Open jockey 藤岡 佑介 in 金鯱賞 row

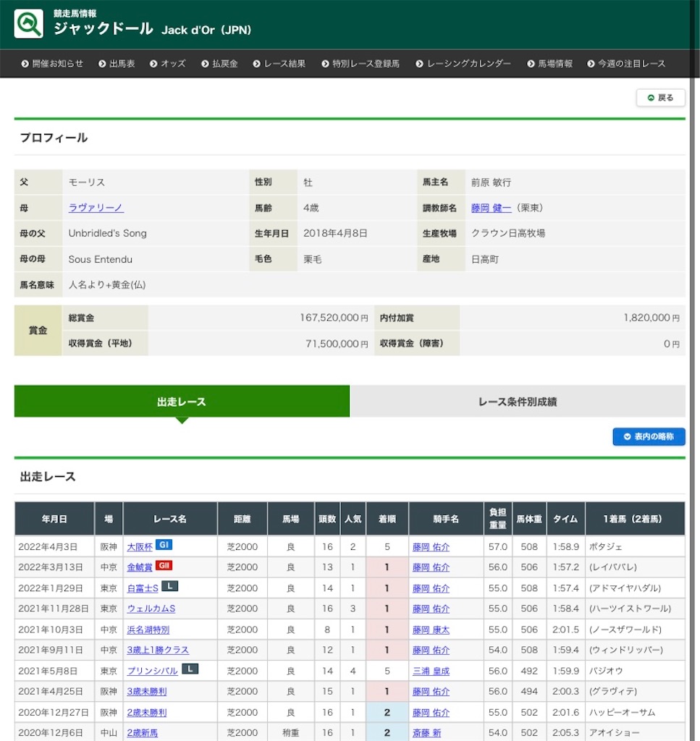coord(431,567)
